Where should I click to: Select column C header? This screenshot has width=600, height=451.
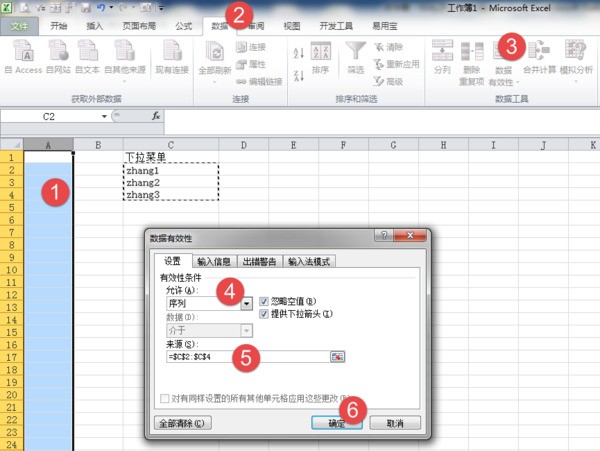point(171,145)
